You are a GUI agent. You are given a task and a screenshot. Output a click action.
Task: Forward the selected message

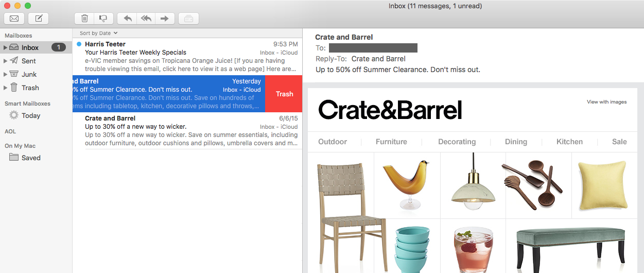tap(164, 19)
